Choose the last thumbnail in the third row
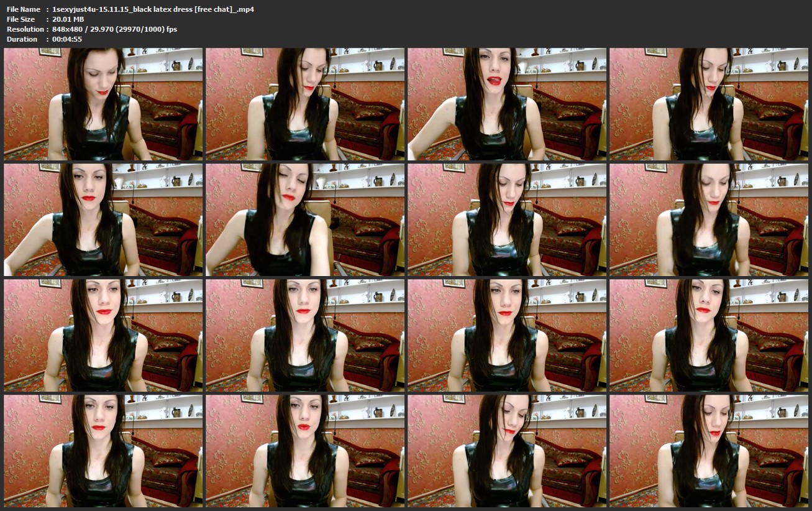 click(x=709, y=335)
